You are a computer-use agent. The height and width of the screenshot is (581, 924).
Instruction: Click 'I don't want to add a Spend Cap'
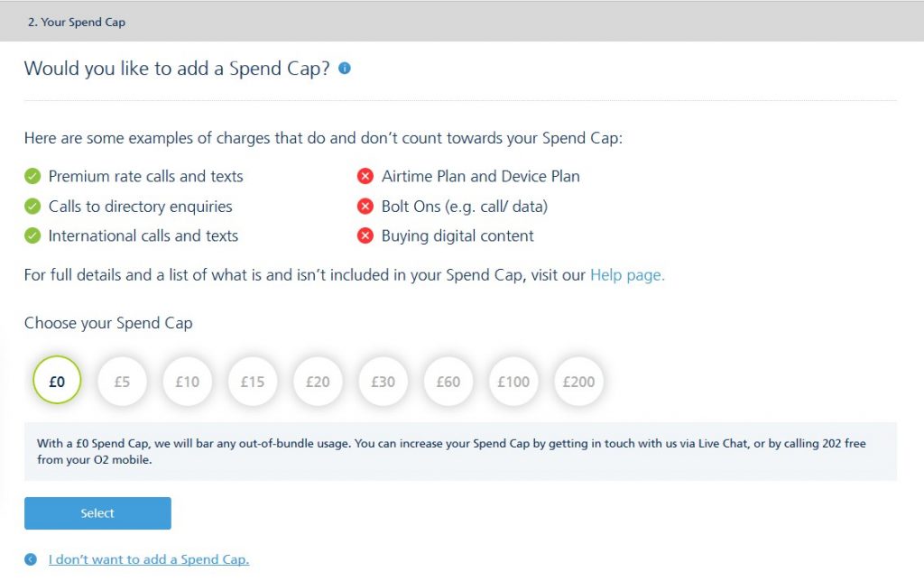click(148, 558)
